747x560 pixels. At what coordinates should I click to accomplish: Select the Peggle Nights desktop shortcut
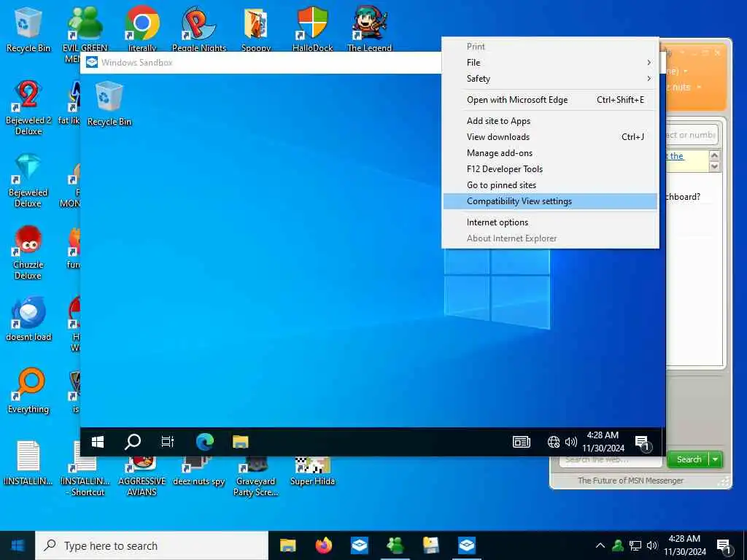point(199,29)
